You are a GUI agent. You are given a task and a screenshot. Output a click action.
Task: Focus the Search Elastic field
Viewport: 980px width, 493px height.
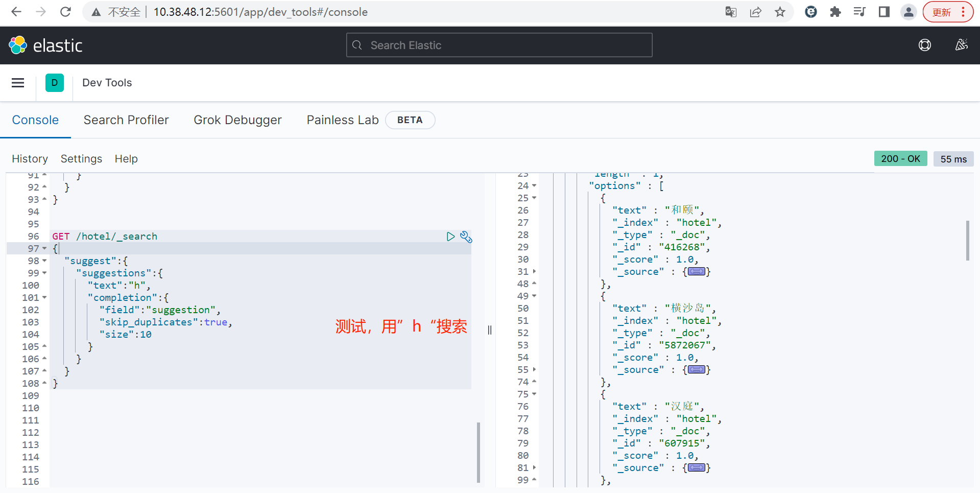[x=499, y=45]
